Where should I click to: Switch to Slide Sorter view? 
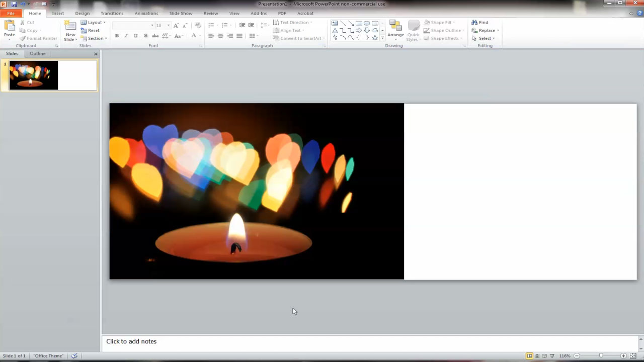537,356
